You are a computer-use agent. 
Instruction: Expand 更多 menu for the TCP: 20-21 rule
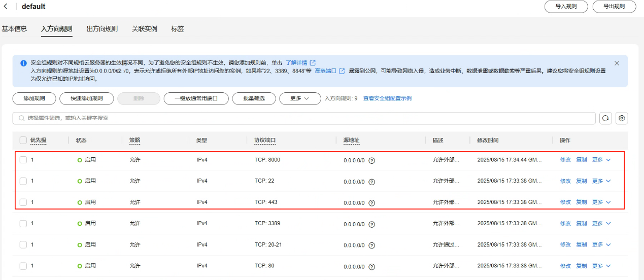click(601, 245)
